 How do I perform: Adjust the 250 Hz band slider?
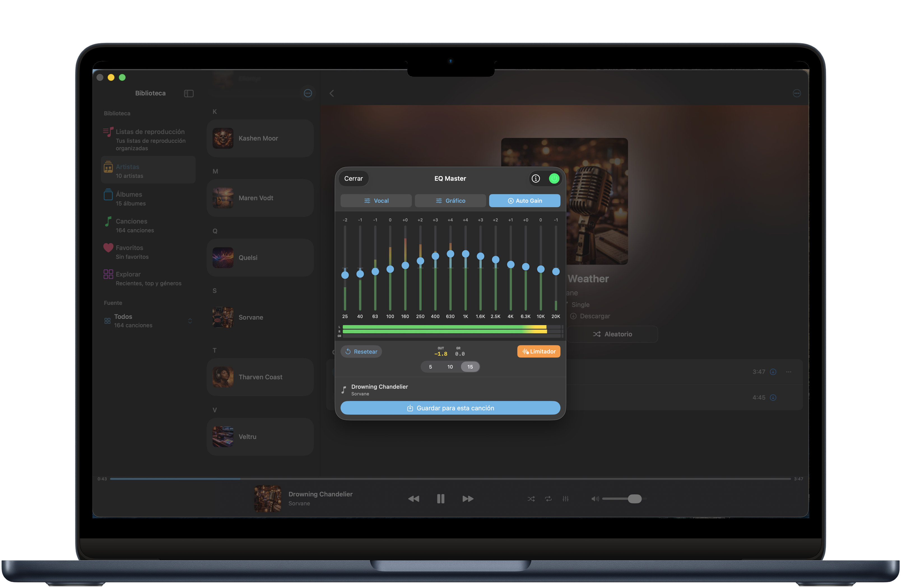pos(420,261)
